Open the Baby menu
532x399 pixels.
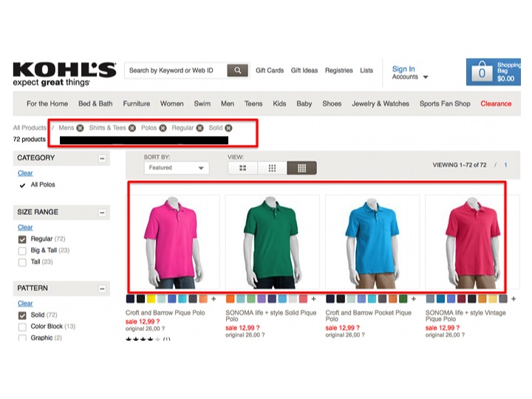304,103
